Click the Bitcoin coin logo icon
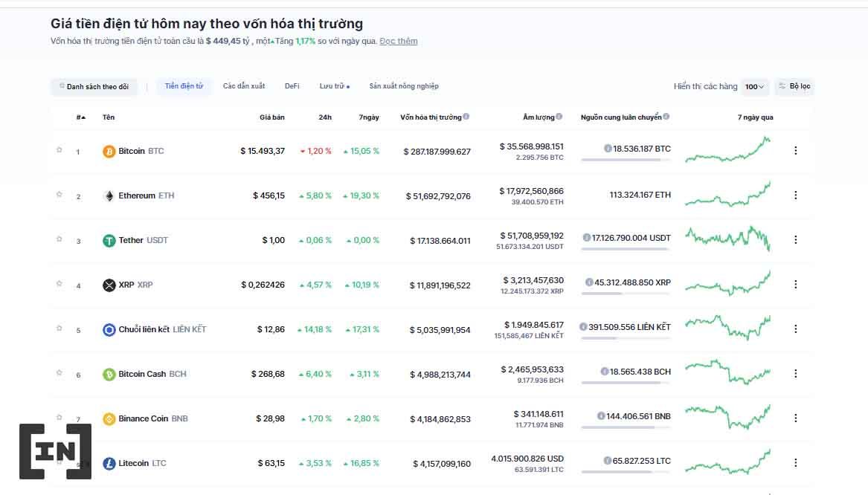868x495 pixels. coord(109,152)
